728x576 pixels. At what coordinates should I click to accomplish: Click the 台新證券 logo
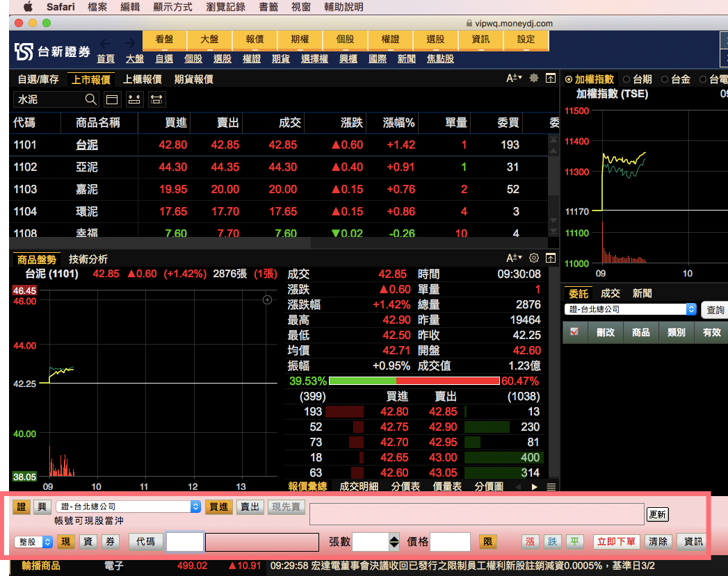[x=52, y=51]
